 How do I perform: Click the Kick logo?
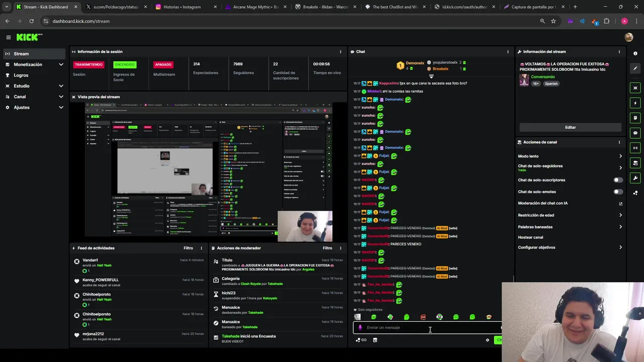click(x=29, y=37)
